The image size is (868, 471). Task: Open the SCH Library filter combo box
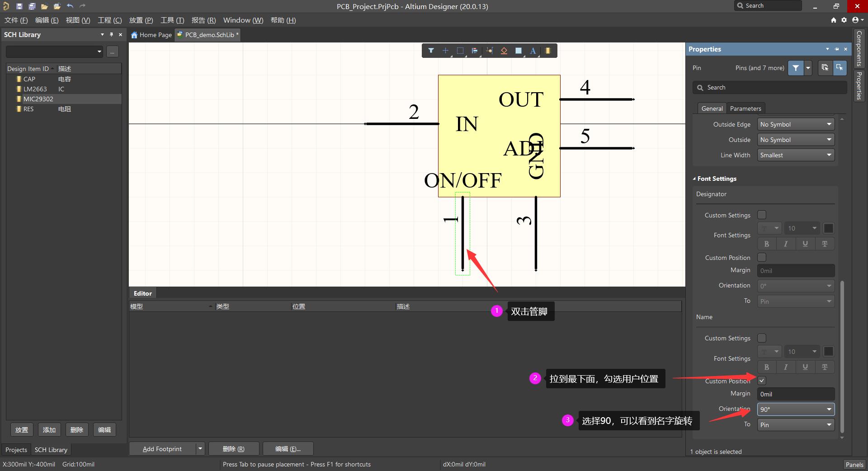coord(54,52)
